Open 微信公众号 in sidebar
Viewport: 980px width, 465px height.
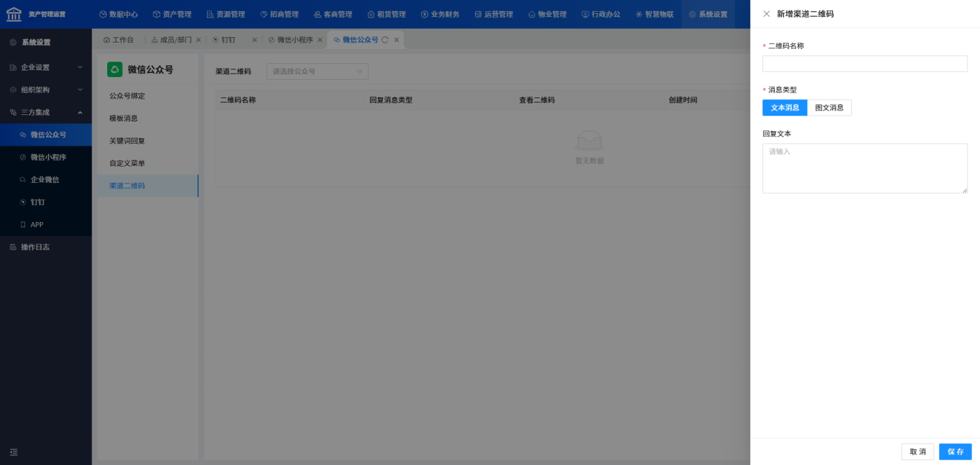(x=46, y=135)
